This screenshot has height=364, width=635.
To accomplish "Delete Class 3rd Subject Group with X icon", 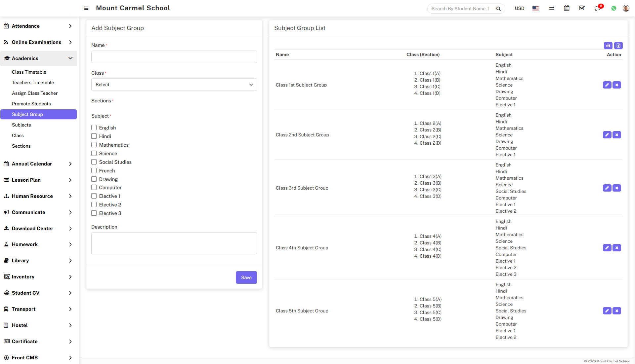I will pyautogui.click(x=617, y=188).
